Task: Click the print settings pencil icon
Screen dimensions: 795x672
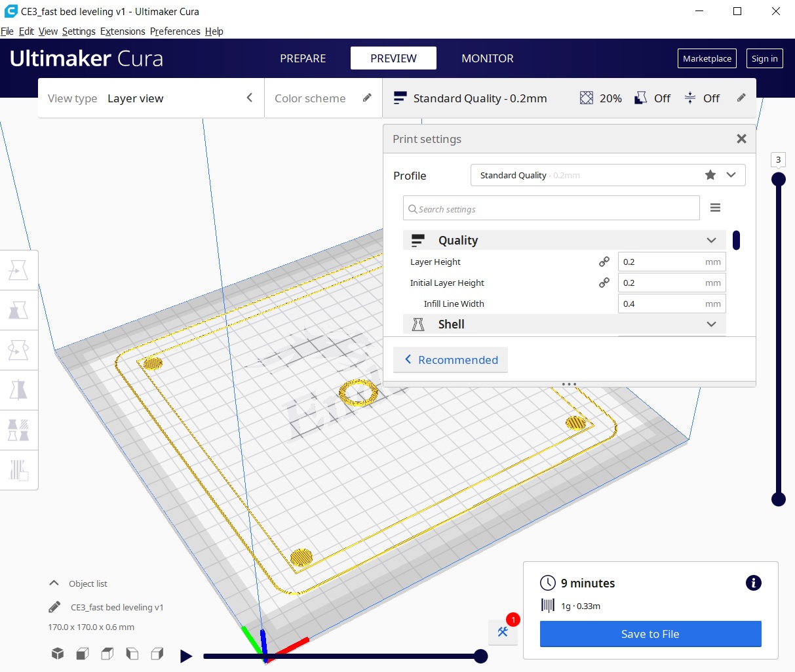Action: point(741,98)
